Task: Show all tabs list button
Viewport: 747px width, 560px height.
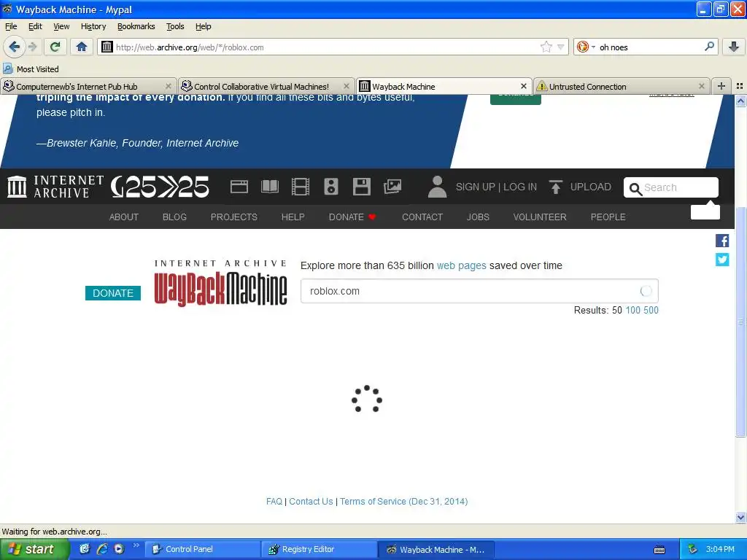Action: 740,86
